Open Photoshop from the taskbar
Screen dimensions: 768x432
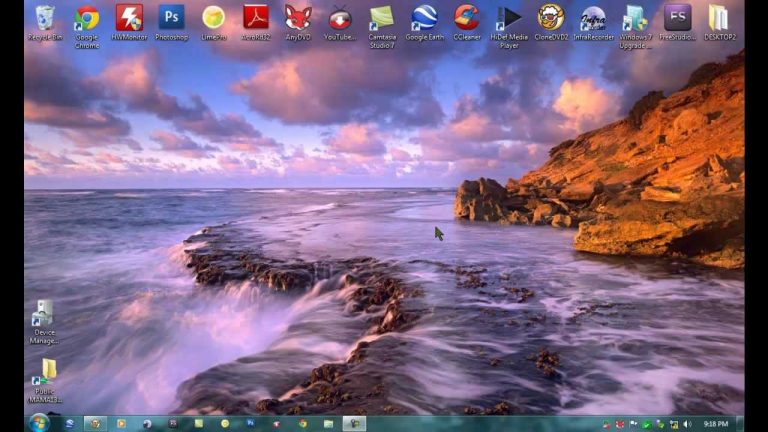(250, 423)
